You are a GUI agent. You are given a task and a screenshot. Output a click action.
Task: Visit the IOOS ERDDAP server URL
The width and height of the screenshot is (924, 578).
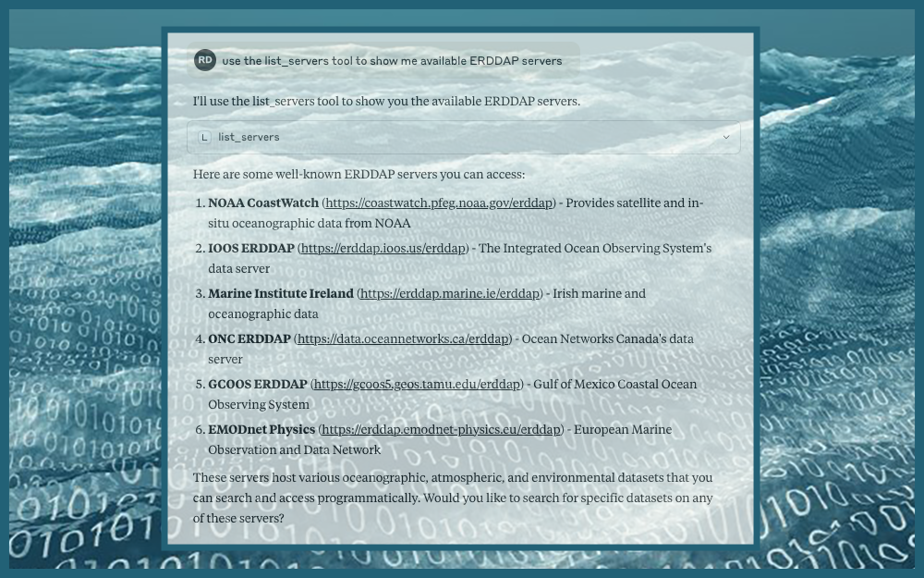click(383, 248)
